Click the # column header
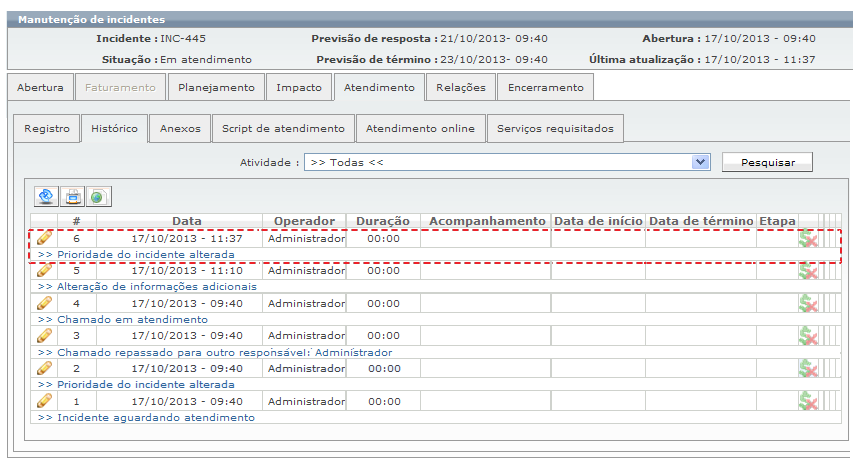Viewport: 853px width, 476px height. (77, 221)
